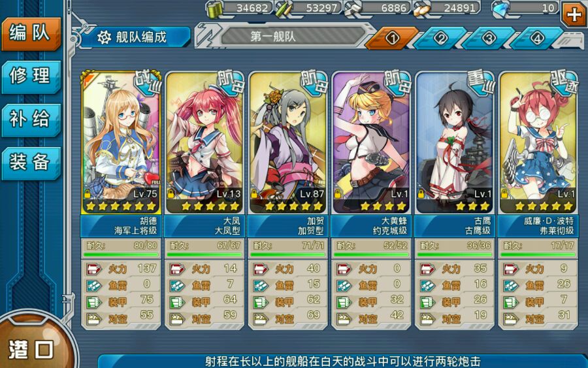588x368 pixels.
Task: Select fleet tab 4
Action: point(537,38)
